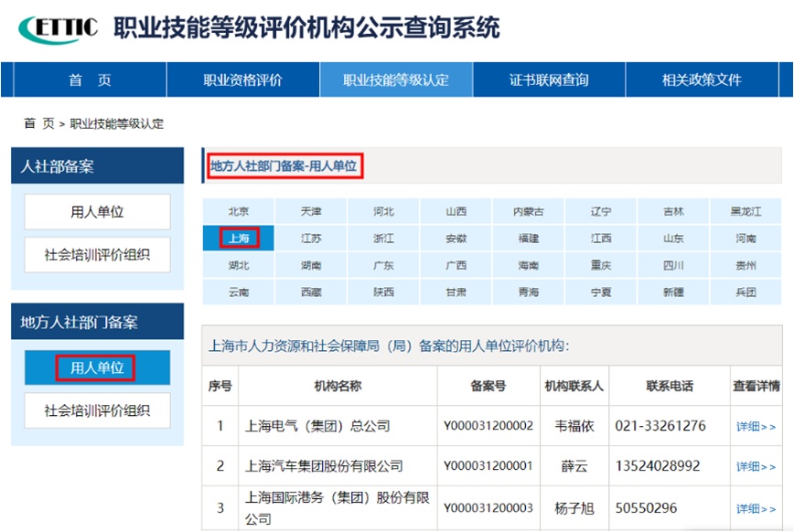Open 相关政策文件 in the navigation bar
Screen dimensions: 794x532
702,80
